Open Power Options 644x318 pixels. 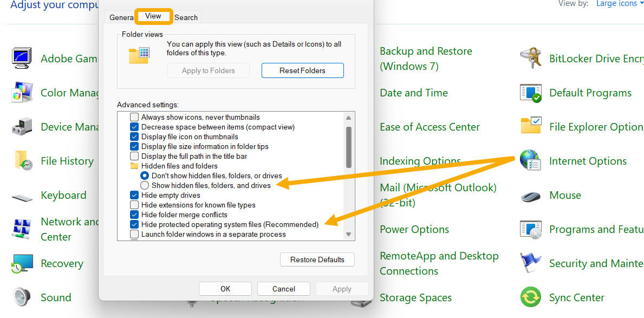click(414, 229)
